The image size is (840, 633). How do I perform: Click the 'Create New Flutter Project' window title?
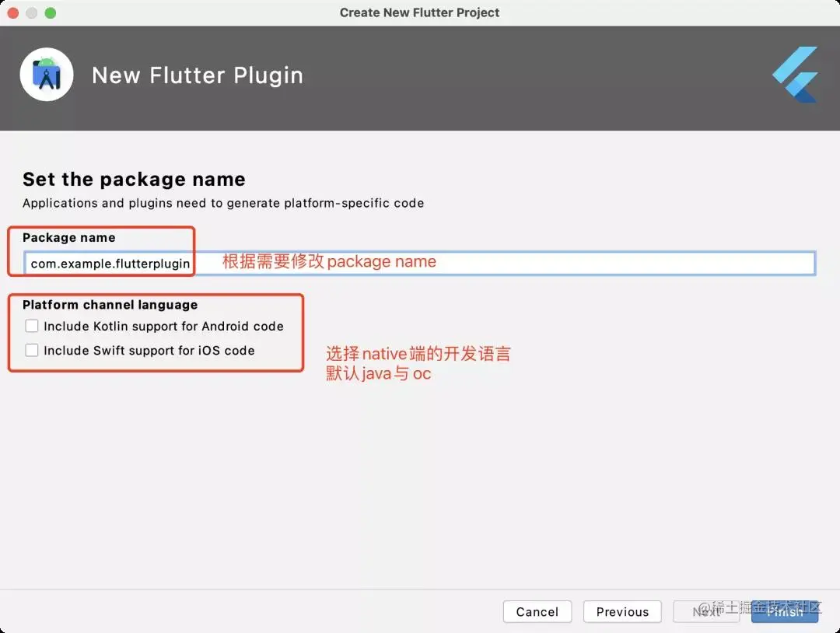pyautogui.click(x=419, y=12)
